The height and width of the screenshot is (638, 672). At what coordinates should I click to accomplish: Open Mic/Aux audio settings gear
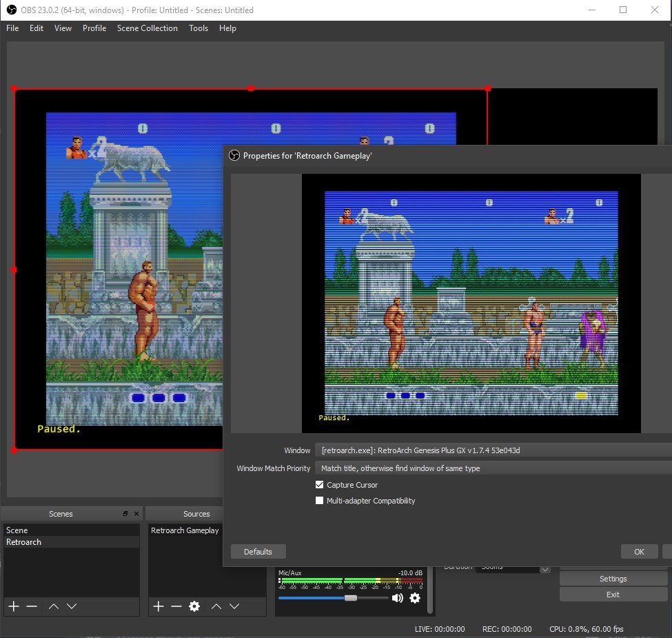(415, 598)
